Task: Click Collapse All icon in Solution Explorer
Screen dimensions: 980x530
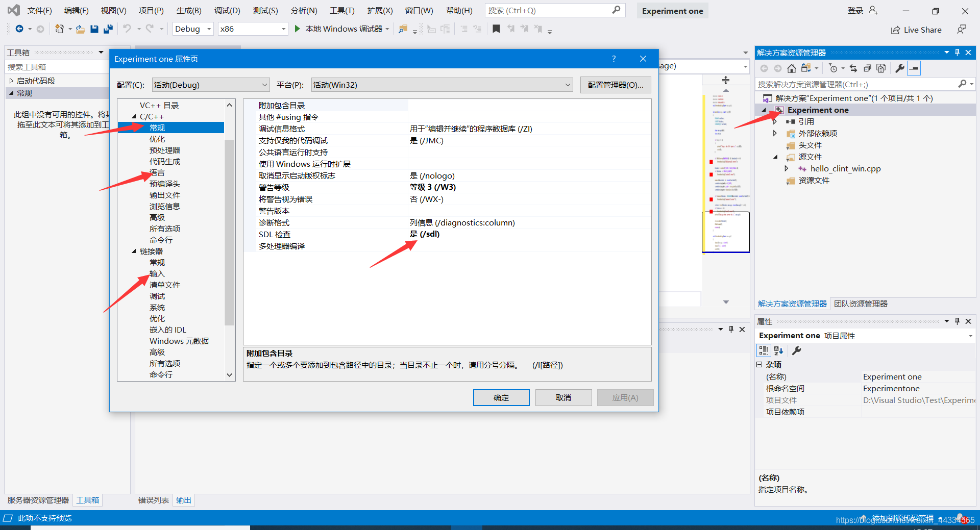Action: [867, 68]
